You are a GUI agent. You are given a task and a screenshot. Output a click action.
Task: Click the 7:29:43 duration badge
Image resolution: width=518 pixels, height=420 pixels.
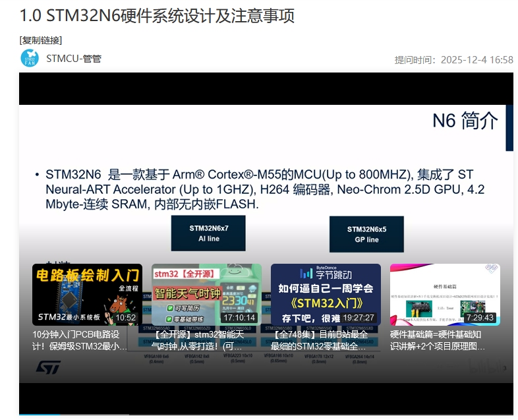(x=480, y=318)
